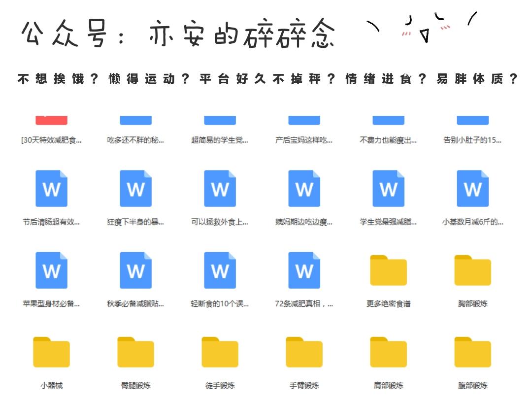Open the 更多绝密食谱 folder icon
This screenshot has width=532, height=399.
click(388, 270)
